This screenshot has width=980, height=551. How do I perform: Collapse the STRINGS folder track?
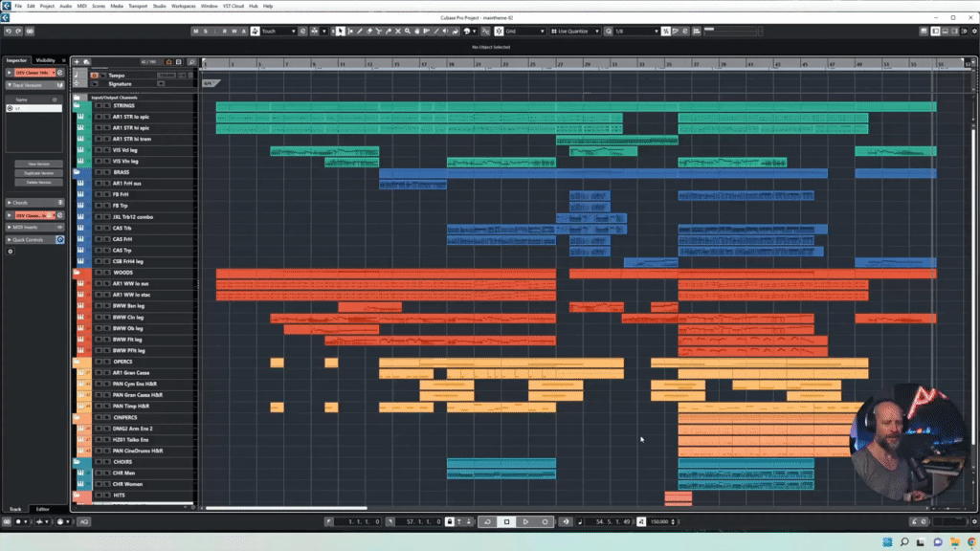pyautogui.click(x=77, y=105)
